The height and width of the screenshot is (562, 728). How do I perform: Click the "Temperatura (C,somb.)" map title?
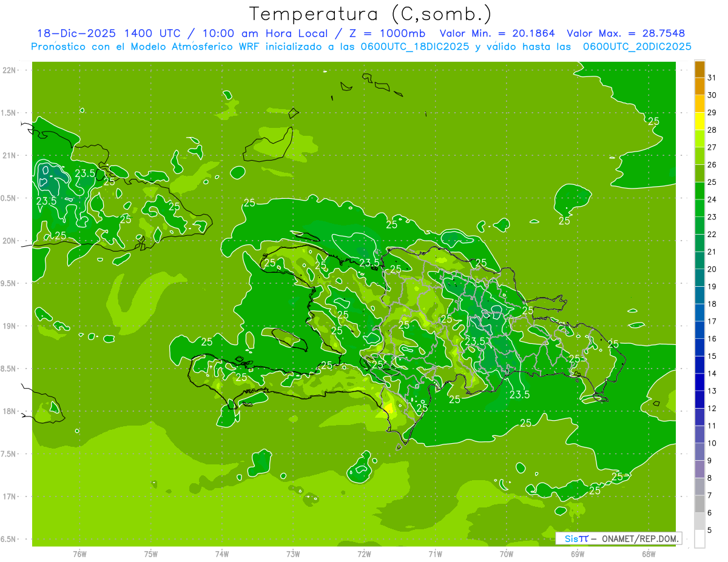click(x=370, y=14)
